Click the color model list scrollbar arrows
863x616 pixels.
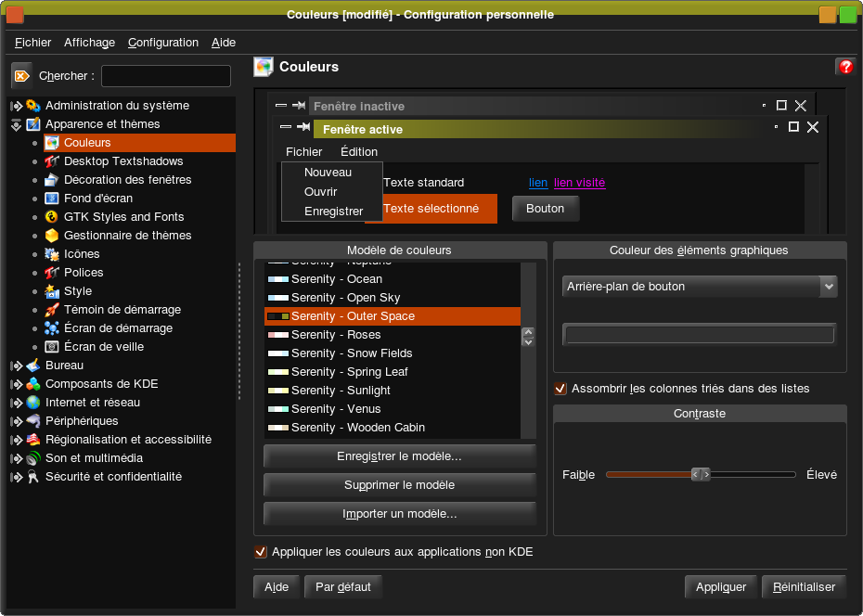pos(528,337)
